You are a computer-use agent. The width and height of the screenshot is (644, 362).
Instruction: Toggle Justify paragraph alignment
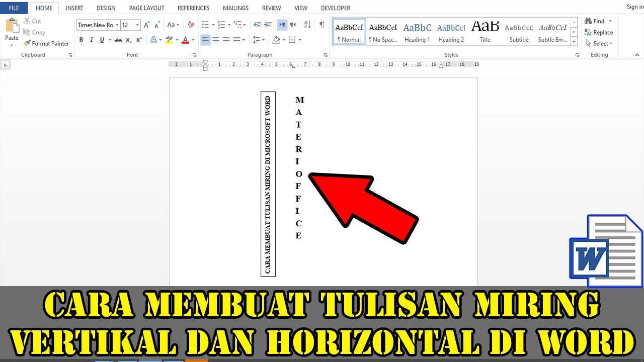236,40
